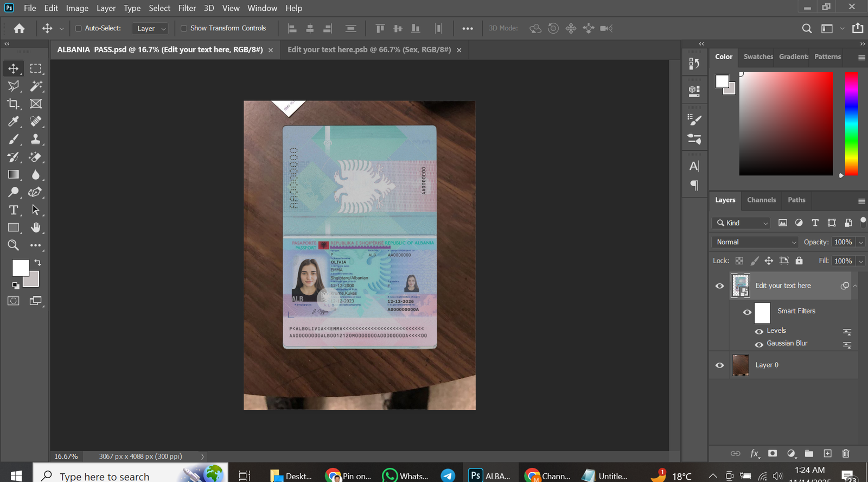Collapse the Edit your text here layer effects
The width and height of the screenshot is (868, 482).
coord(856,286)
